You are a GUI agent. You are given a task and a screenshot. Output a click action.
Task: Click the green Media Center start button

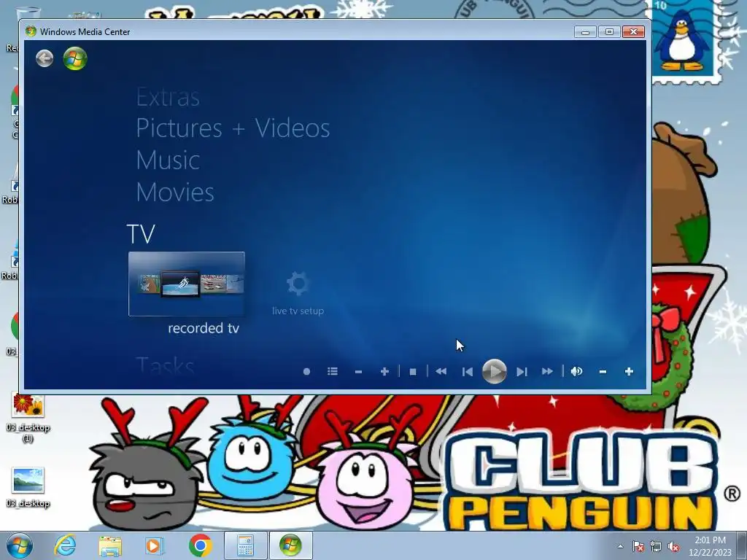[x=75, y=58]
